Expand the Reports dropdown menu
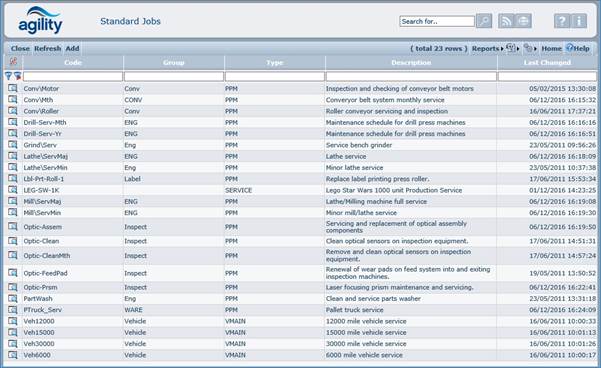 488,49
